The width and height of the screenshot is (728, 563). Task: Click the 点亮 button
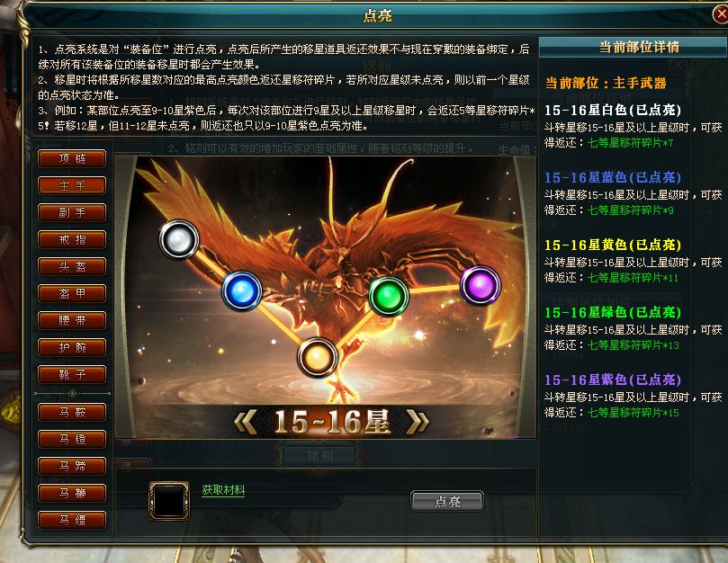447,501
